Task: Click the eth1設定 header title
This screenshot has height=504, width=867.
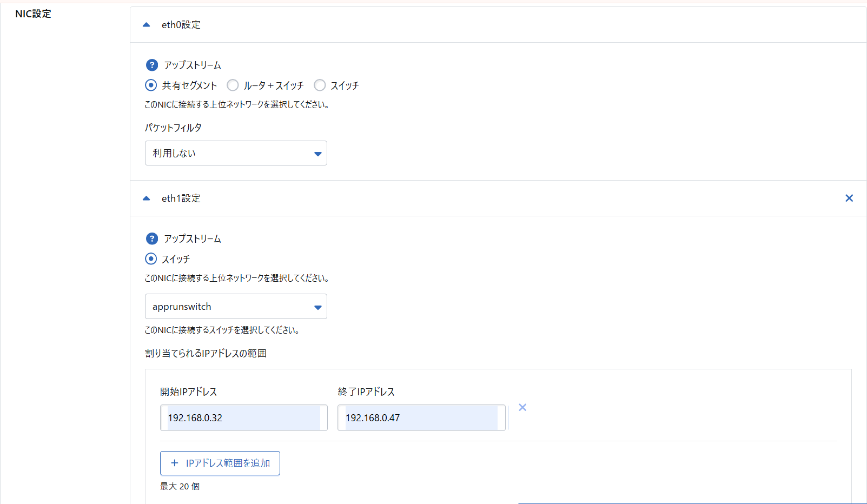Action: point(181,198)
